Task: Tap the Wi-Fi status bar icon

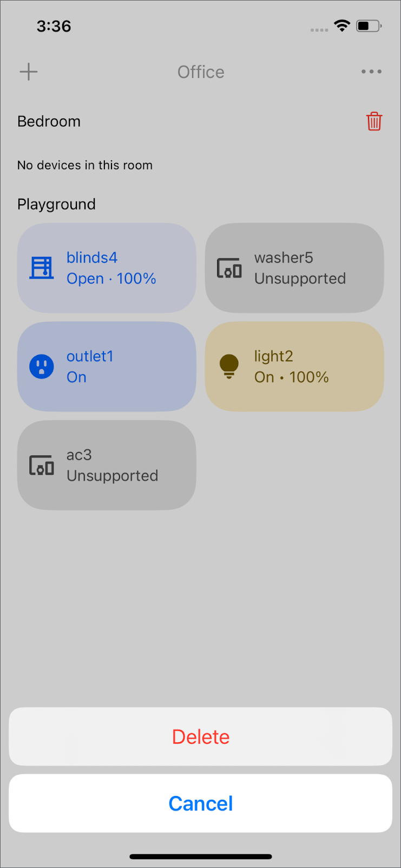Action: 342,25
